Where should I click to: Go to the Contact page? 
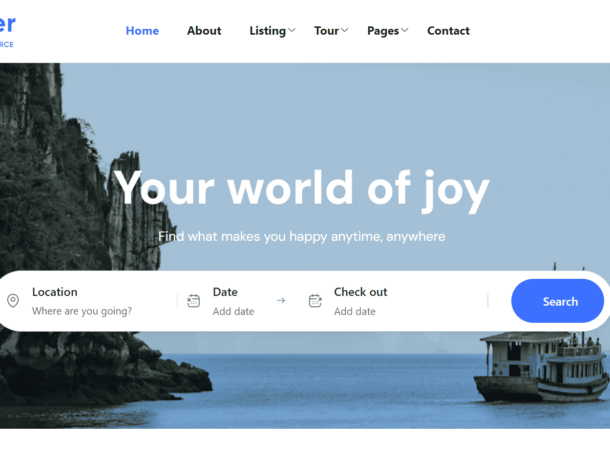[448, 31]
